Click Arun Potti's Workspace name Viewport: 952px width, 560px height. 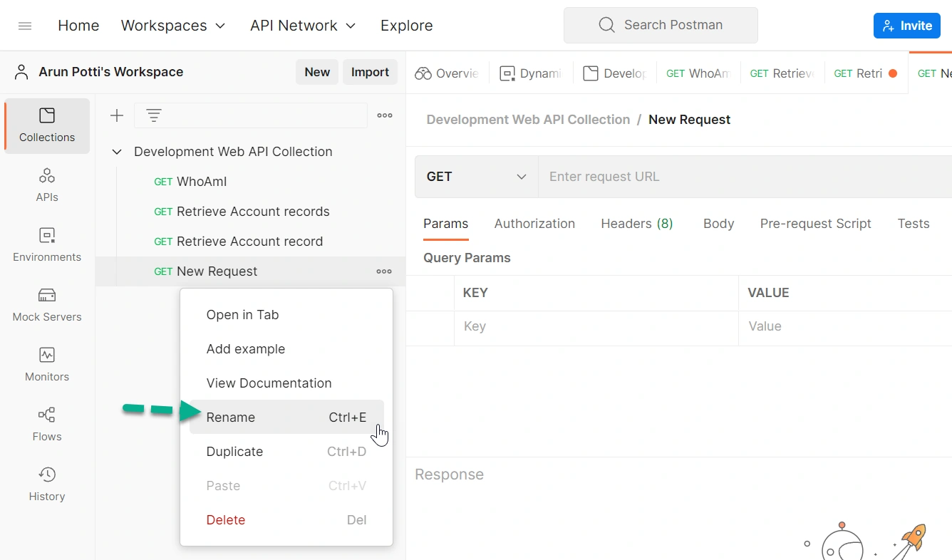click(x=110, y=72)
